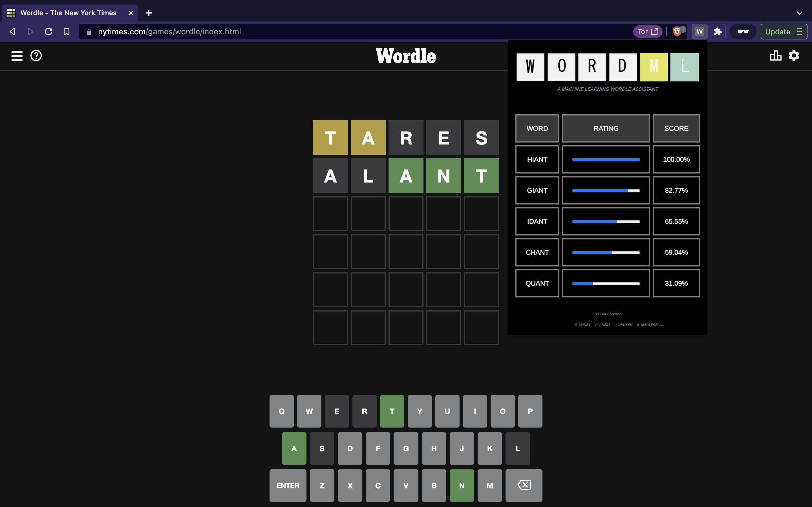Select the Wordle browser tab
Screen dimensions: 812x507
[x=69, y=13]
